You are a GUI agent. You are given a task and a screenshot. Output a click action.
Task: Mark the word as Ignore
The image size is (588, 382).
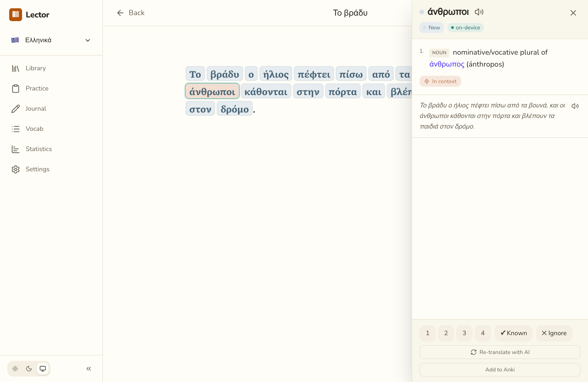[554, 333]
